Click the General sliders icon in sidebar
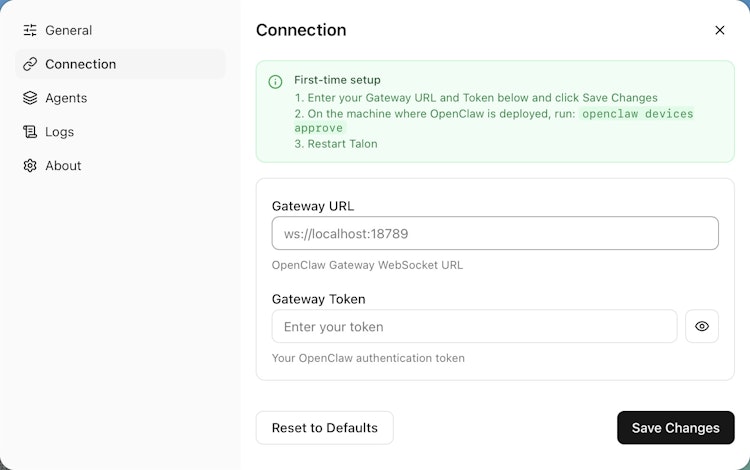750x470 pixels. [x=30, y=30]
